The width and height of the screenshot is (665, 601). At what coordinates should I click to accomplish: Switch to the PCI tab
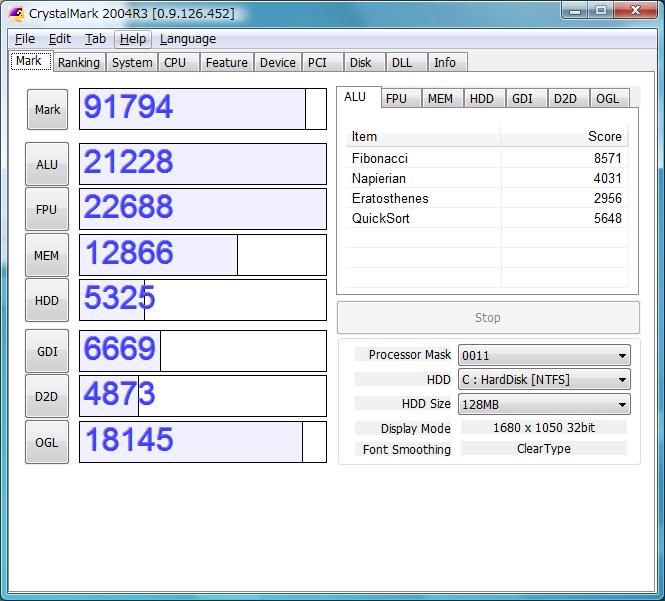322,63
